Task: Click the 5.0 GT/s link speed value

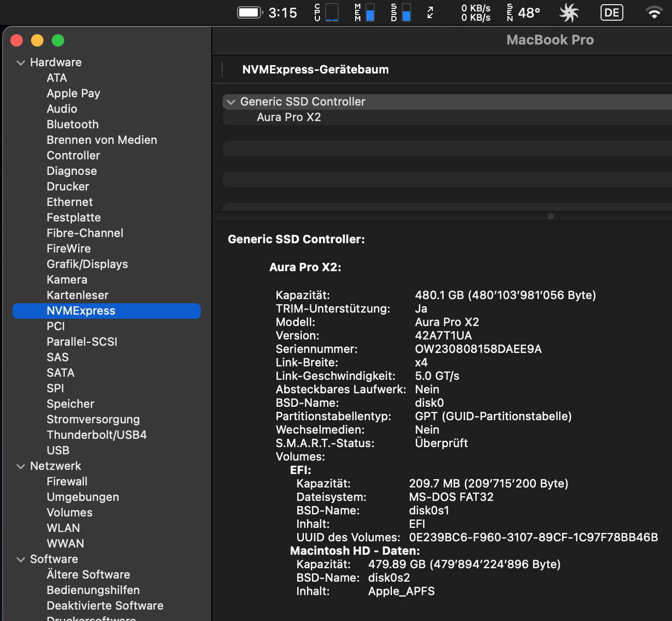Action: click(437, 376)
